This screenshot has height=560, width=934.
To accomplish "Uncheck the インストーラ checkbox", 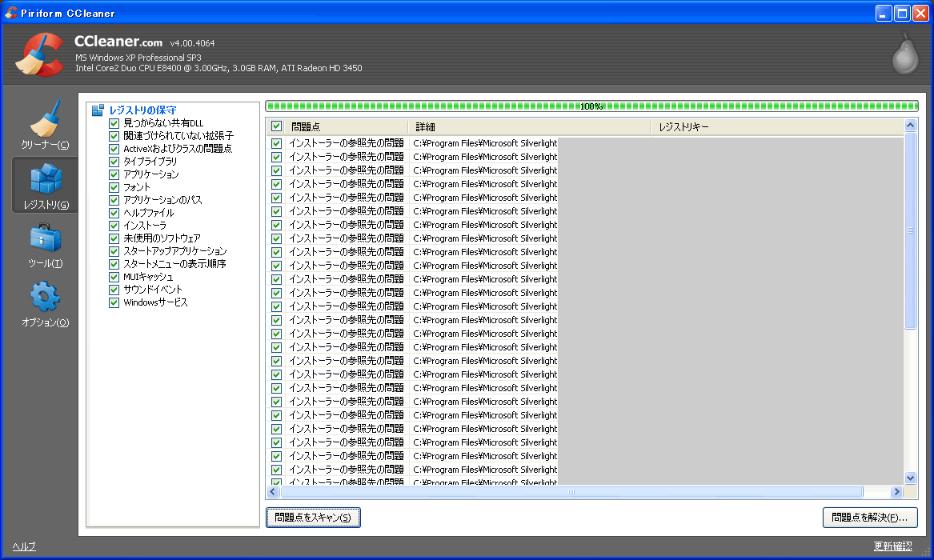I will click(114, 226).
